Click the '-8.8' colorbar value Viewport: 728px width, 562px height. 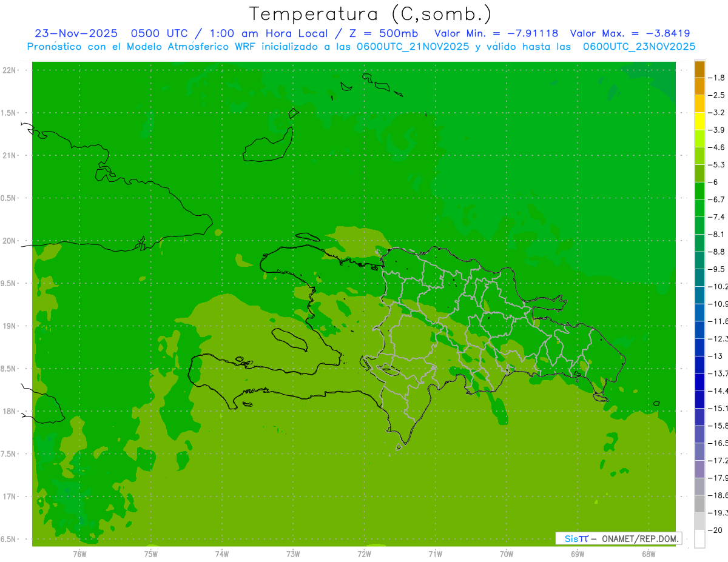tap(717, 252)
